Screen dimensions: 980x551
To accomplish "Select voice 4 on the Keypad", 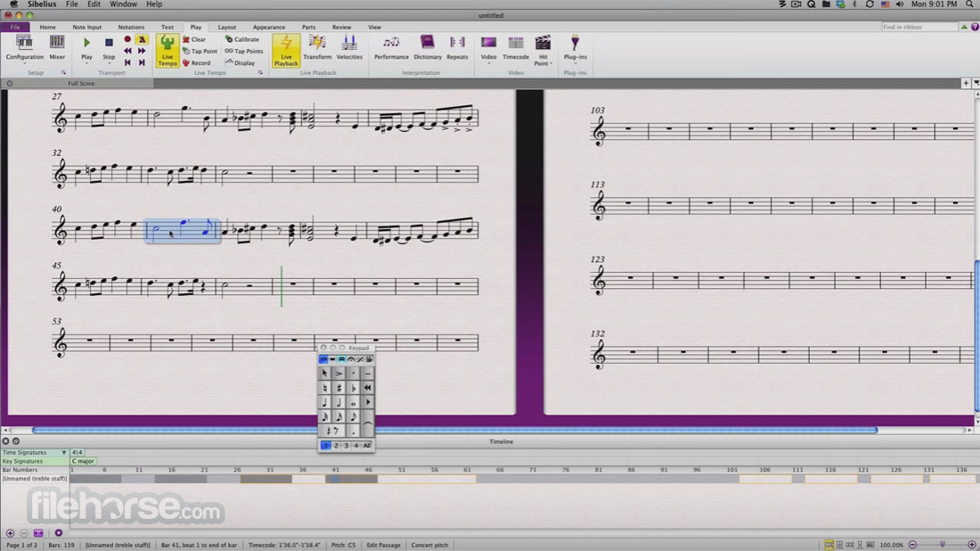I will coord(355,445).
